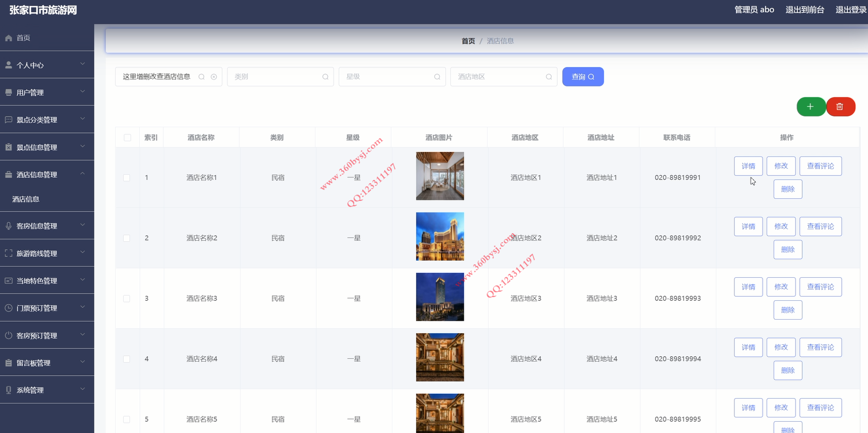Click 查看评论 for 酒店名称2

(x=821, y=227)
